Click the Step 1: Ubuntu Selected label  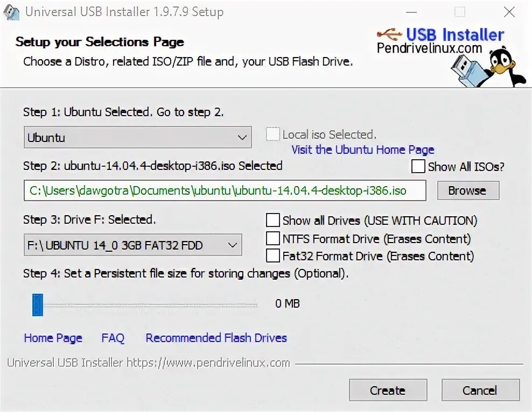(123, 112)
